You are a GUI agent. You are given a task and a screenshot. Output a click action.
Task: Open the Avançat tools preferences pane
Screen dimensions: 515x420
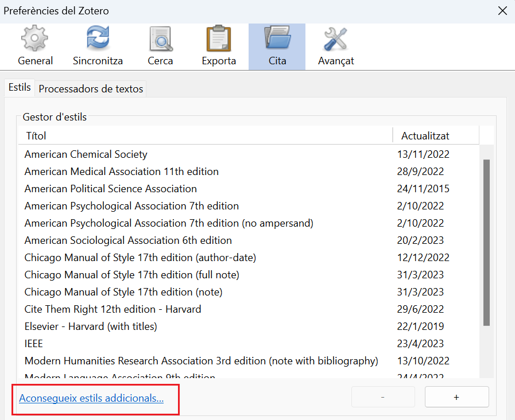point(336,46)
